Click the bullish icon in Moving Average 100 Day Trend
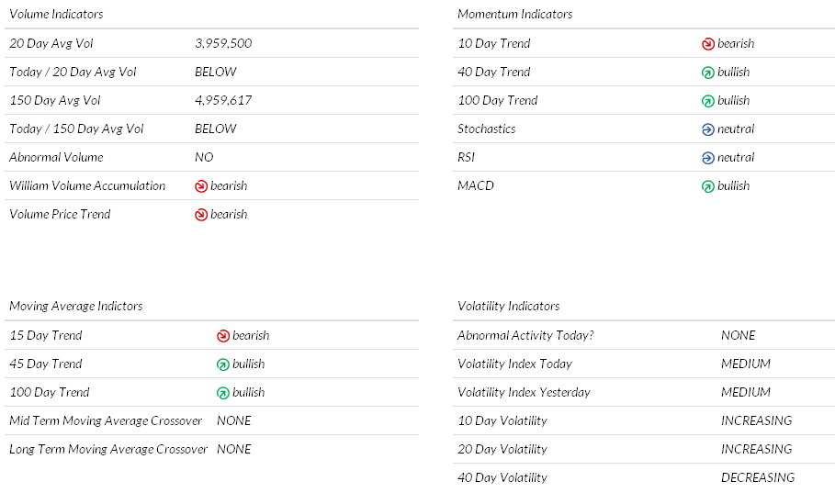The height and width of the screenshot is (504, 835). [223, 393]
